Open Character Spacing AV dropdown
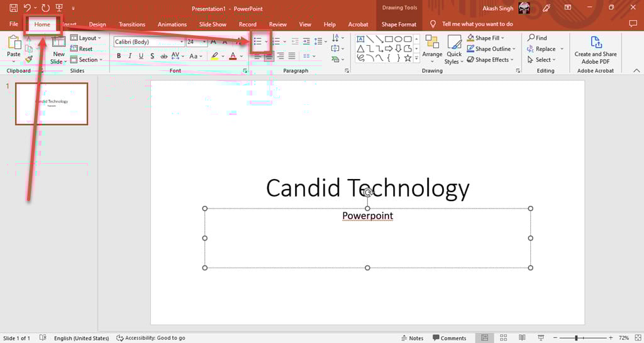 pos(177,56)
